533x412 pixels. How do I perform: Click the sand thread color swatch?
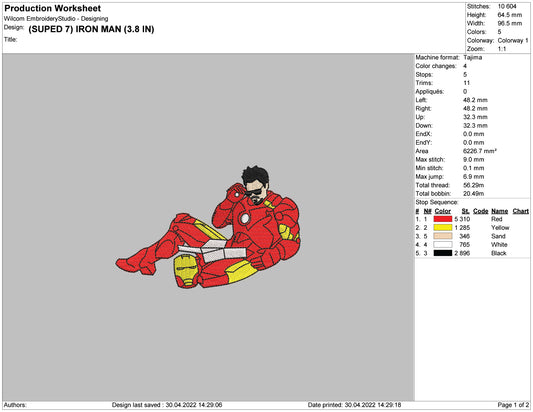click(443, 236)
